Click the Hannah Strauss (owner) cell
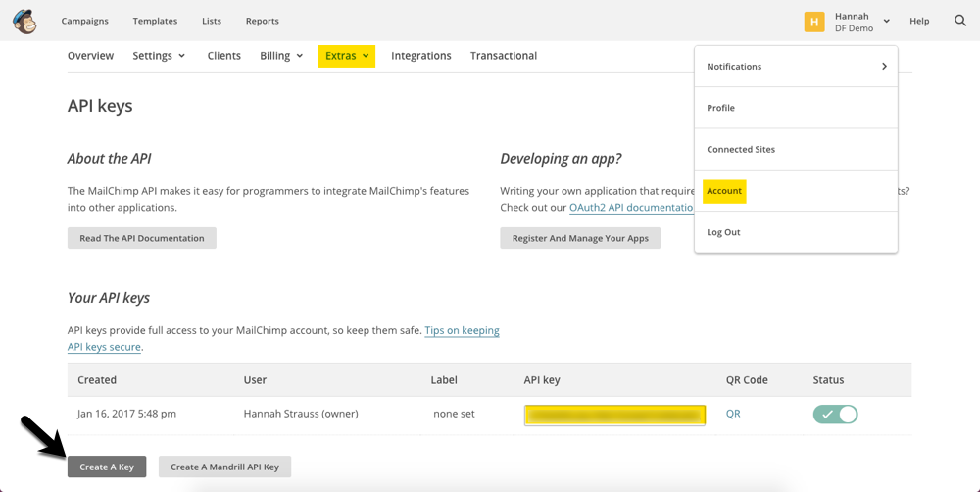This screenshot has height=492, width=980. (301, 414)
